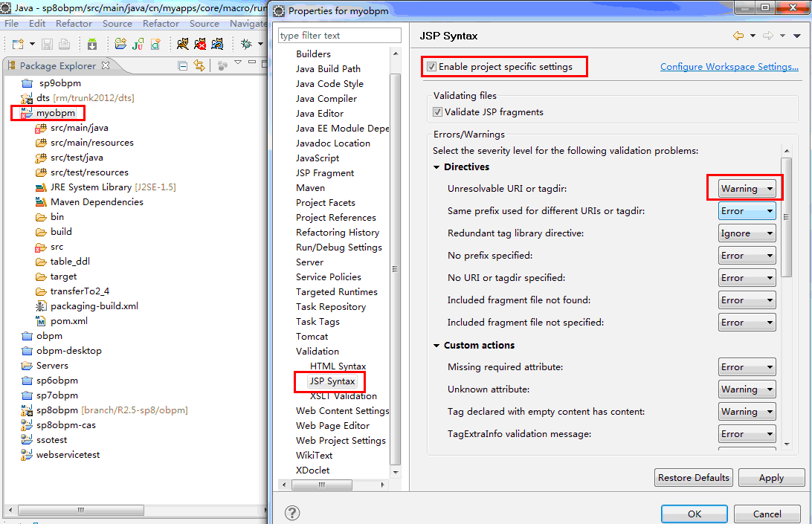Toggle Link with Editor in Package Explorer
Screen dimensions: 812x524
coord(199,65)
